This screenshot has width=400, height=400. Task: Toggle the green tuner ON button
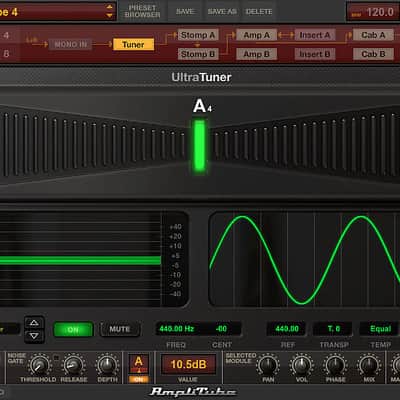point(73,330)
